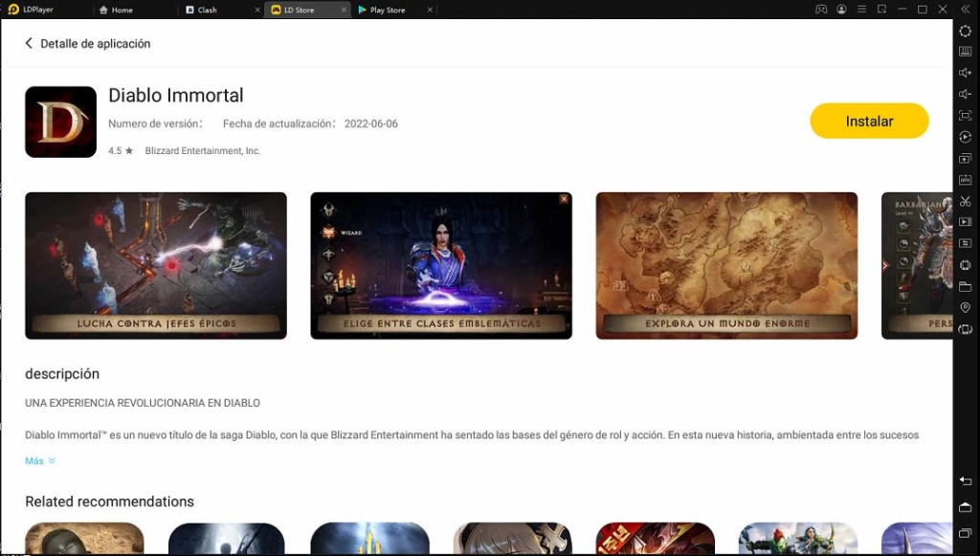
Task: Click the Diablo Immortal app icon
Action: click(60, 122)
